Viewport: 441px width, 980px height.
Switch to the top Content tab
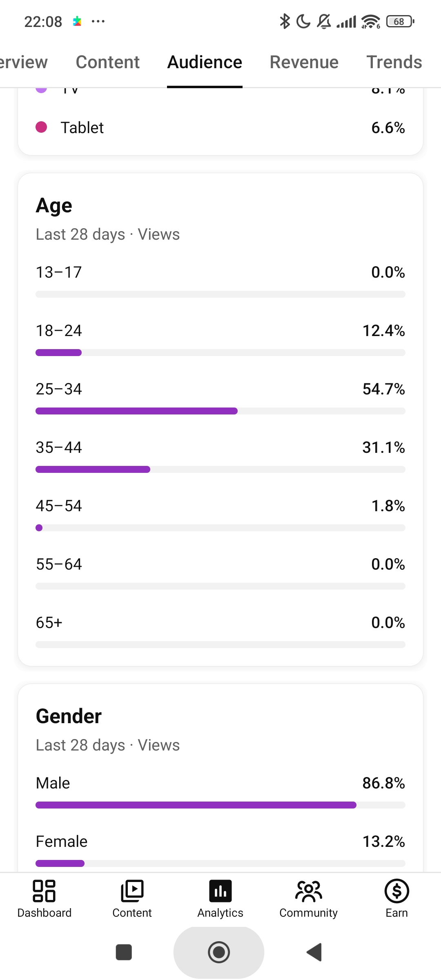108,62
